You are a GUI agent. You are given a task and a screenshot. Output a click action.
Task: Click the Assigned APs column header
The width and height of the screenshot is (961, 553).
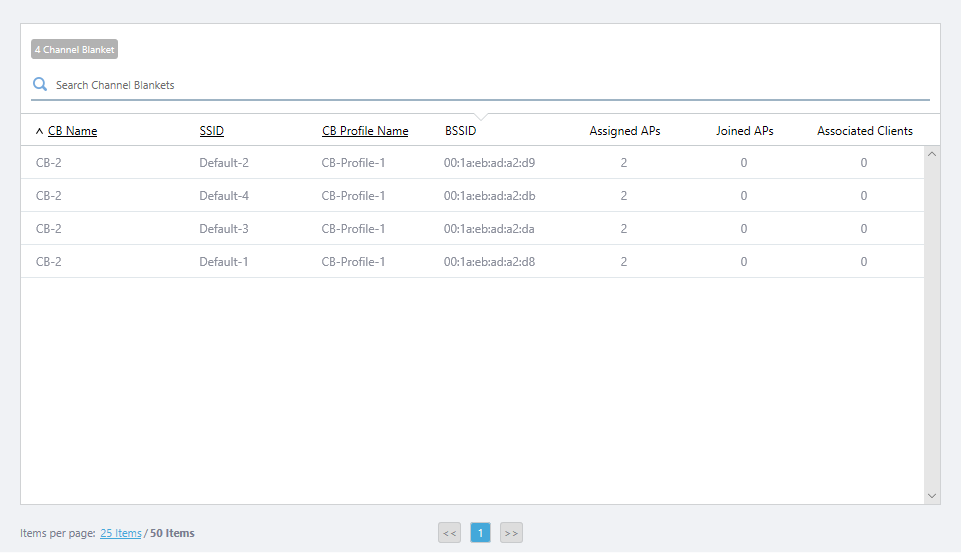pos(624,131)
